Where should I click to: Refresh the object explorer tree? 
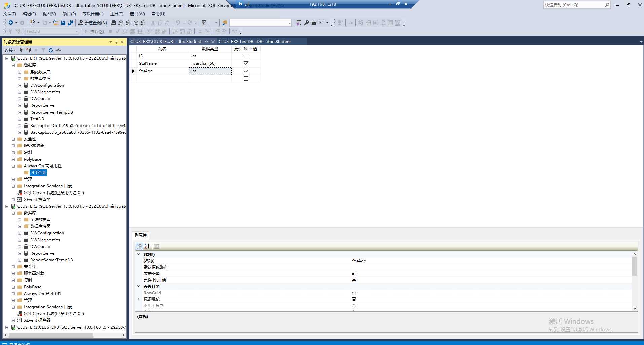pyautogui.click(x=51, y=50)
